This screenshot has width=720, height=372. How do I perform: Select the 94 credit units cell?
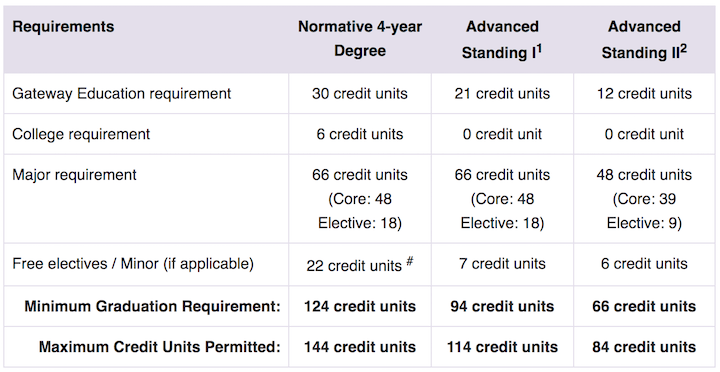click(x=502, y=306)
